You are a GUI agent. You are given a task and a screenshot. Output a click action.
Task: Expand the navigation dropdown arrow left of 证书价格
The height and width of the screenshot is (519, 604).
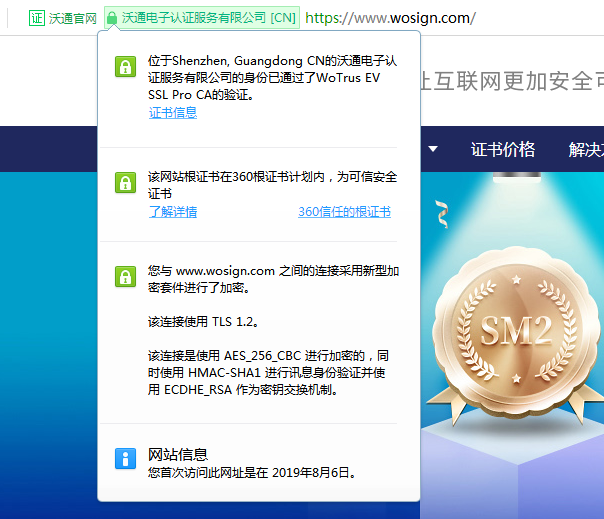pos(433,150)
